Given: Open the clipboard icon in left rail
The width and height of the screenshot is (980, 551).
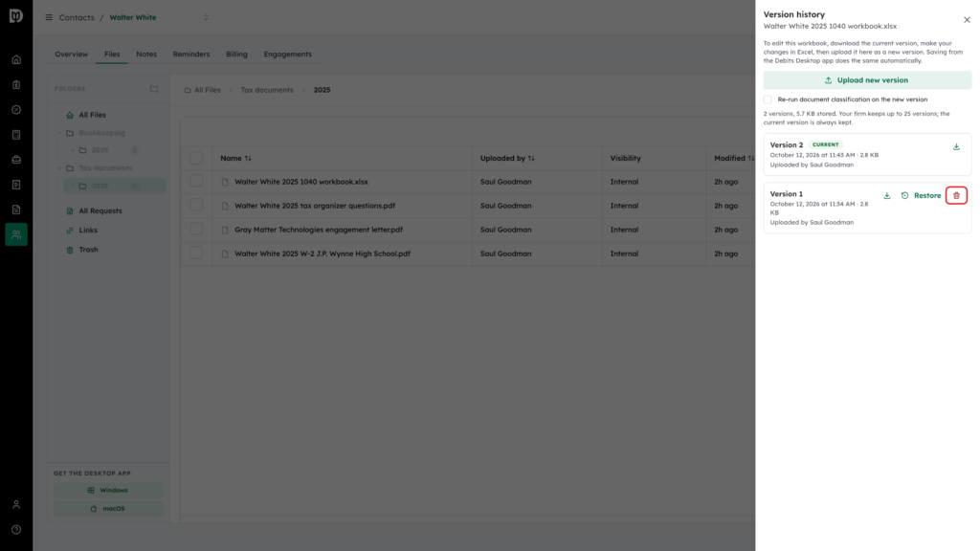Looking at the screenshot, I should pos(16,85).
